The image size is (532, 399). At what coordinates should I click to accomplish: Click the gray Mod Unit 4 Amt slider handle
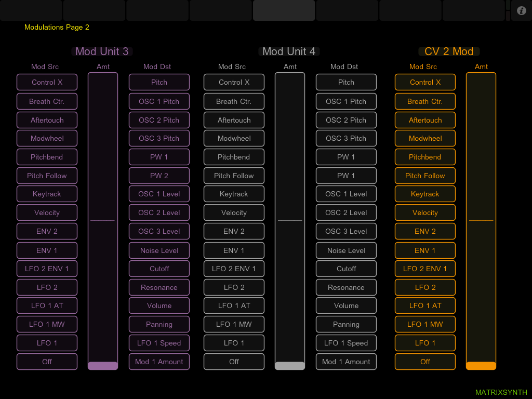(290, 366)
